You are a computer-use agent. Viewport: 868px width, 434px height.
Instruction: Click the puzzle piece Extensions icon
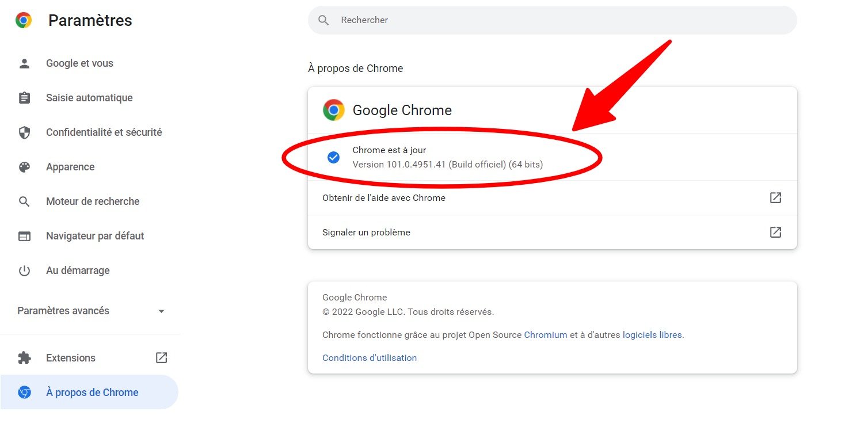[24, 358]
